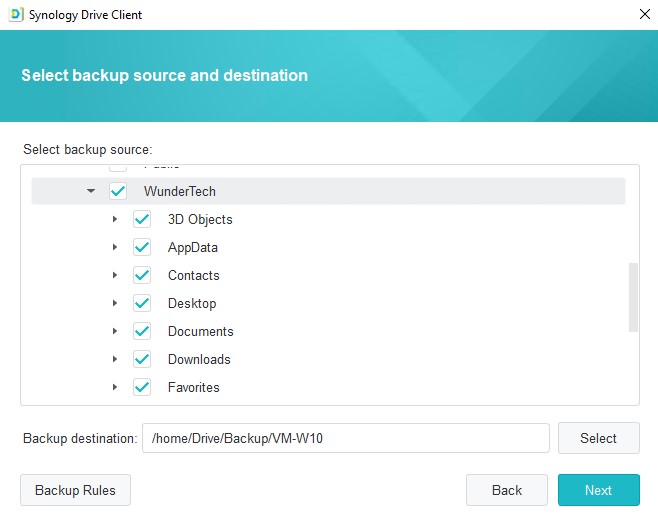The width and height of the screenshot is (658, 518).
Task: Expand the Desktop folder
Action: (x=115, y=303)
